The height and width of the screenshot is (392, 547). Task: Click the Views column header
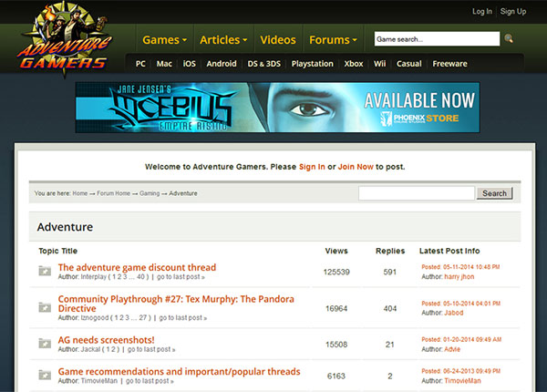[336, 251]
